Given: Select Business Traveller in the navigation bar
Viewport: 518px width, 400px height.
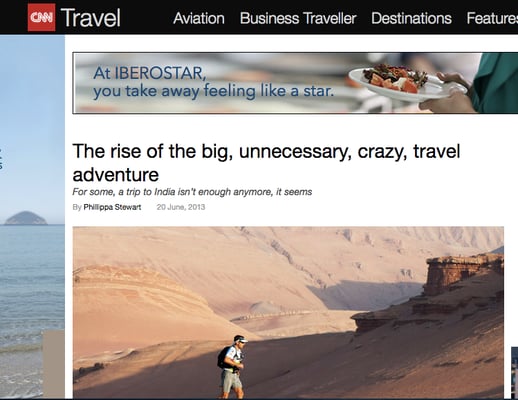Looking at the screenshot, I should 298,18.
